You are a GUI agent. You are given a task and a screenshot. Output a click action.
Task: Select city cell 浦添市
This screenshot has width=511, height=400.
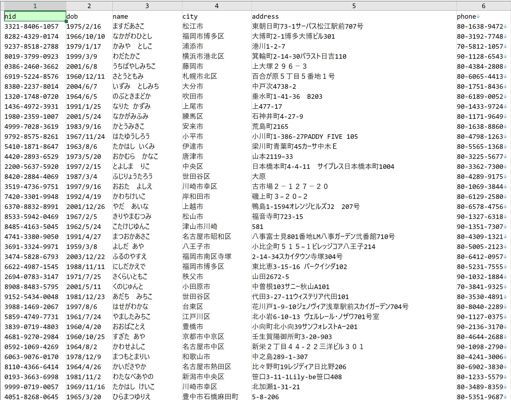pyautogui.click(x=216, y=46)
